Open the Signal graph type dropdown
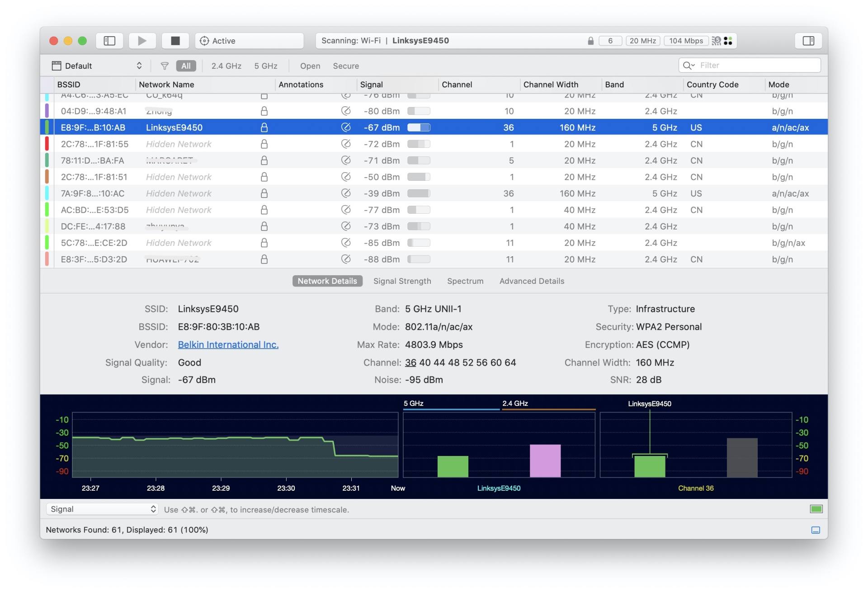Image resolution: width=868 pixels, height=592 pixels. click(102, 509)
